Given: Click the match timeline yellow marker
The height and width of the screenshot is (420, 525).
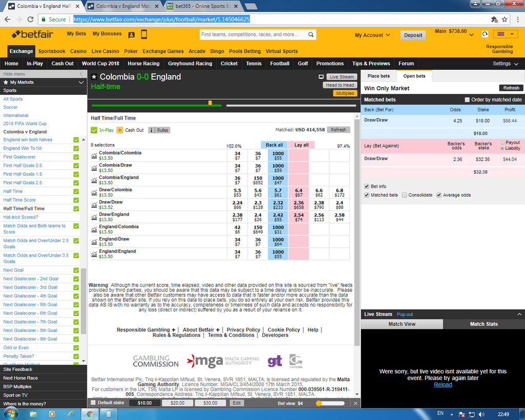Looking at the screenshot, I should [x=210, y=103].
